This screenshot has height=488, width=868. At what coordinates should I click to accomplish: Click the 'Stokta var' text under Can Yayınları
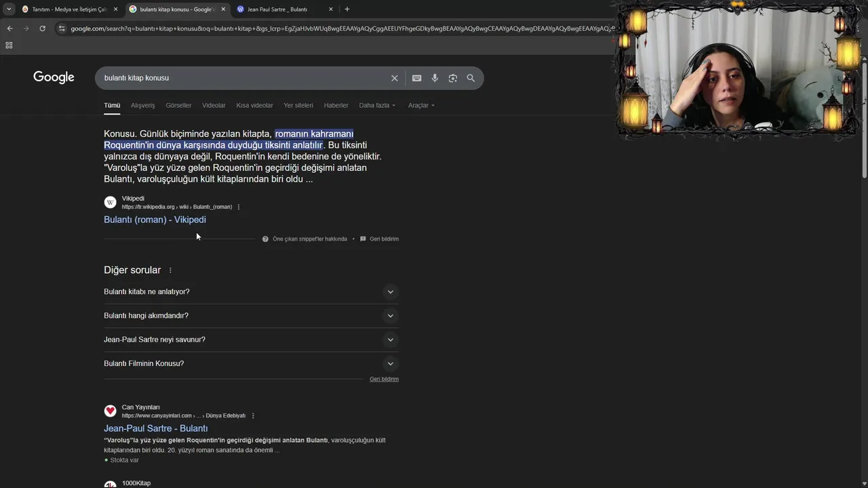tap(124, 460)
